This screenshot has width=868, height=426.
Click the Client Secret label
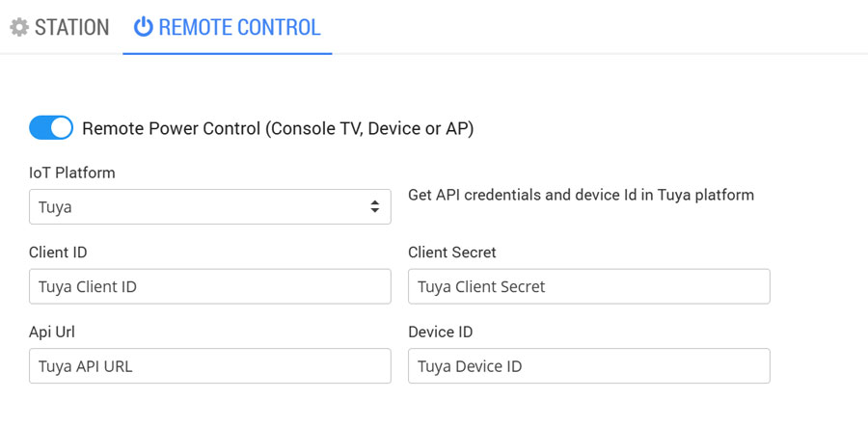(x=451, y=253)
